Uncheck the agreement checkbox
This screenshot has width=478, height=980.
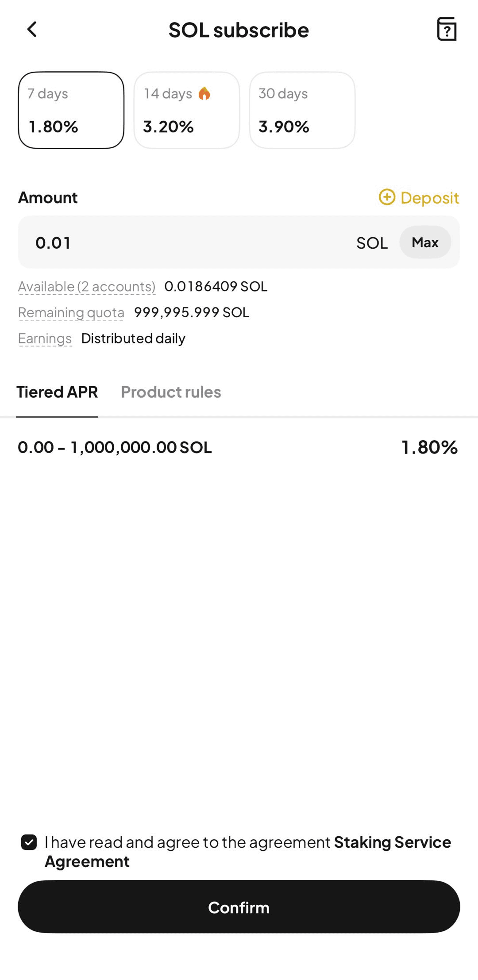pos(29,842)
